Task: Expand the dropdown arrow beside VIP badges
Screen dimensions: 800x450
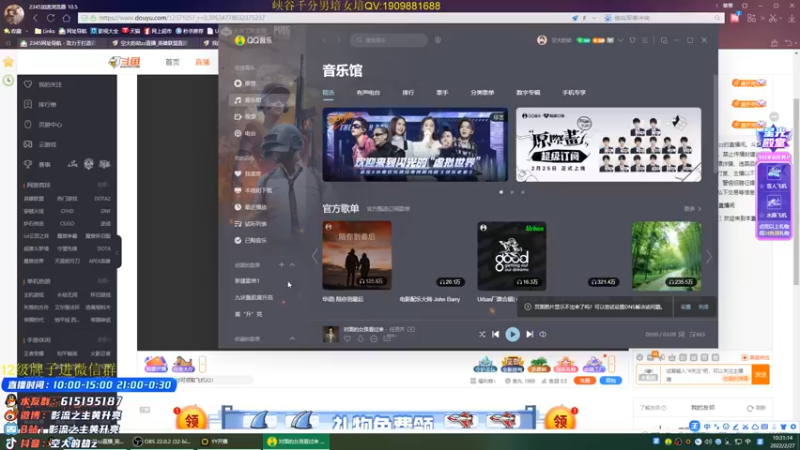Action: click(x=620, y=40)
